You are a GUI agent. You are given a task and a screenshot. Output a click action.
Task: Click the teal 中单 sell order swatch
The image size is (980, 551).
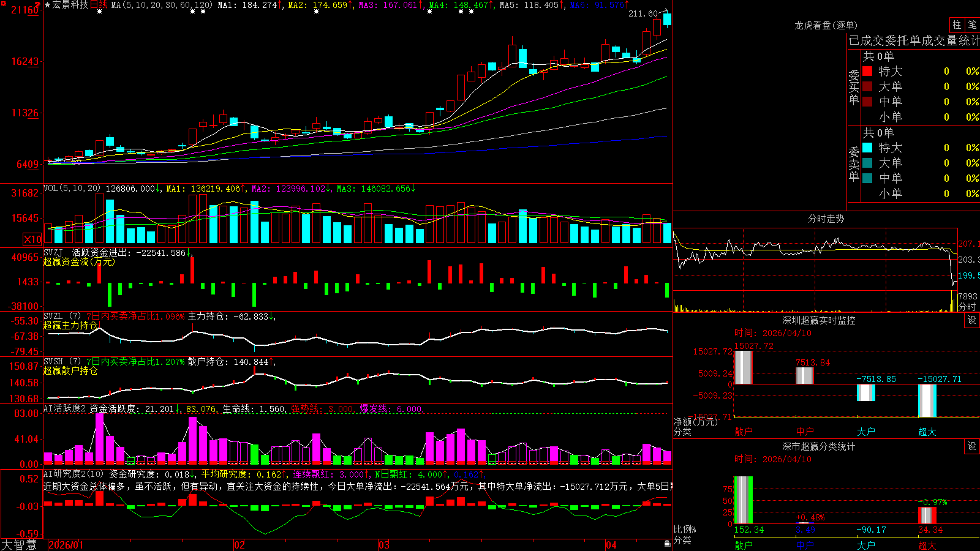pyautogui.click(x=867, y=178)
